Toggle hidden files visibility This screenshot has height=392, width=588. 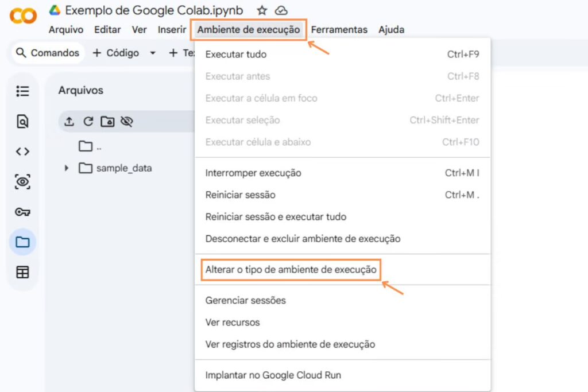127,121
